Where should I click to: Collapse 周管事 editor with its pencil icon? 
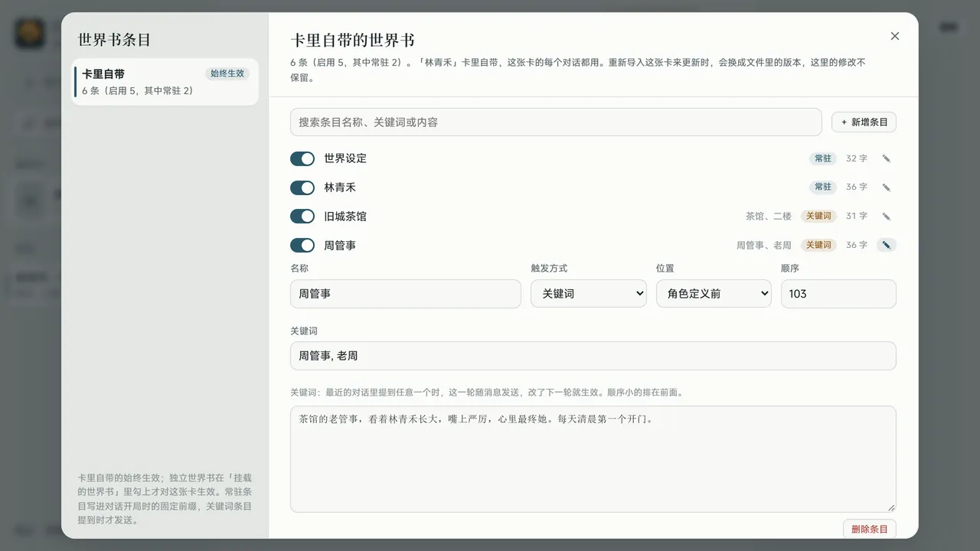tap(887, 246)
